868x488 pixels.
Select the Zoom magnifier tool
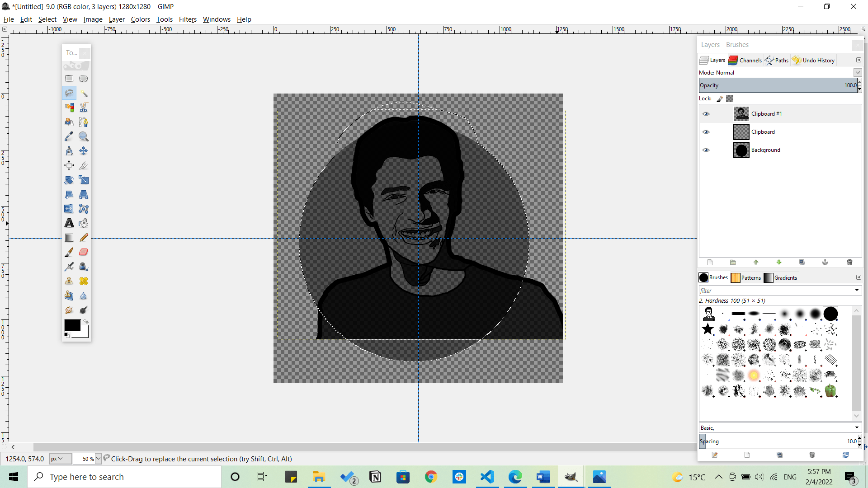point(84,136)
